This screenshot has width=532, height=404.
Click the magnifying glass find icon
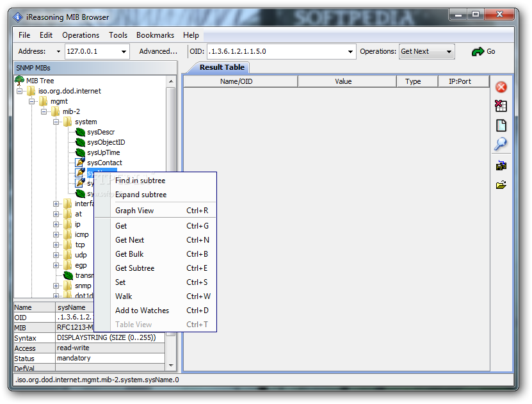click(x=501, y=144)
